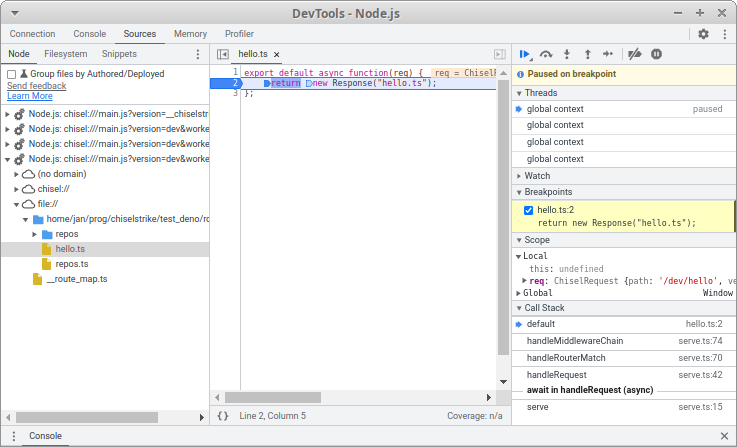This screenshot has width=737, height=447.
Task: Select handleMiddlewareChain call stack frame
Action: [623, 341]
